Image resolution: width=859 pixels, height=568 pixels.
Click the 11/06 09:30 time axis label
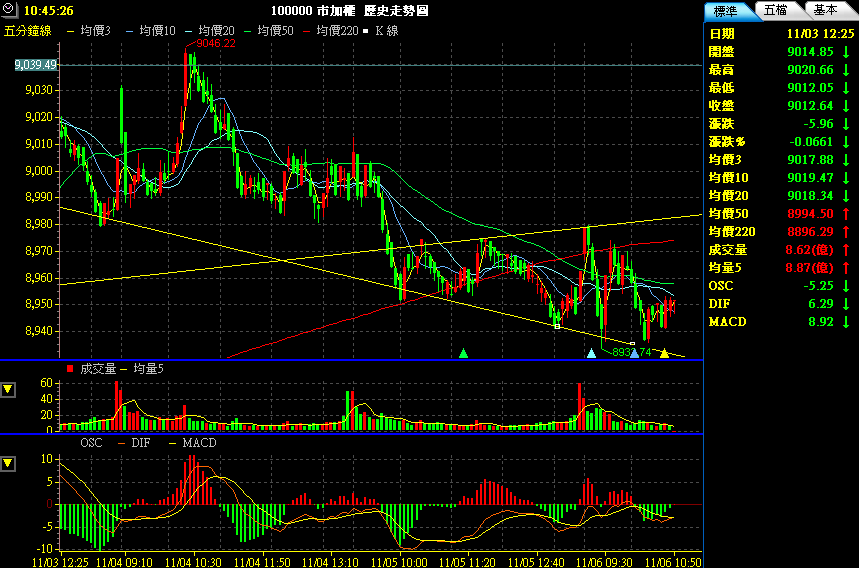pyautogui.click(x=604, y=562)
